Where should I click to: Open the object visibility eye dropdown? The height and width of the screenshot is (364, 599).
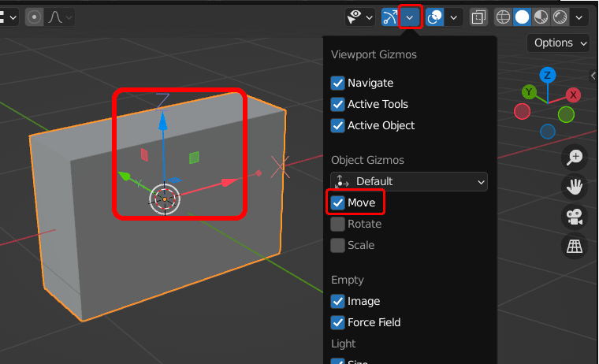360,17
